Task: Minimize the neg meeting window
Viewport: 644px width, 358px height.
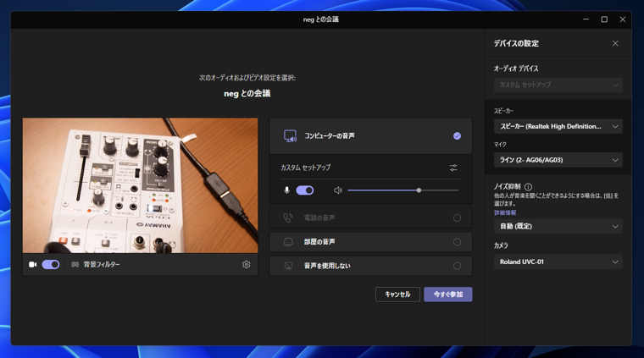Action: (586, 19)
